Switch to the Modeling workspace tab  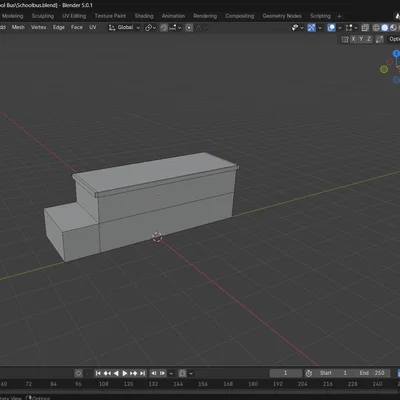coord(12,16)
